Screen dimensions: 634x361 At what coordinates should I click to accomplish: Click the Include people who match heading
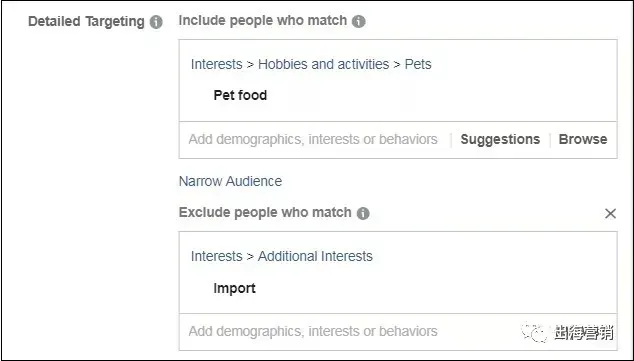point(263,21)
